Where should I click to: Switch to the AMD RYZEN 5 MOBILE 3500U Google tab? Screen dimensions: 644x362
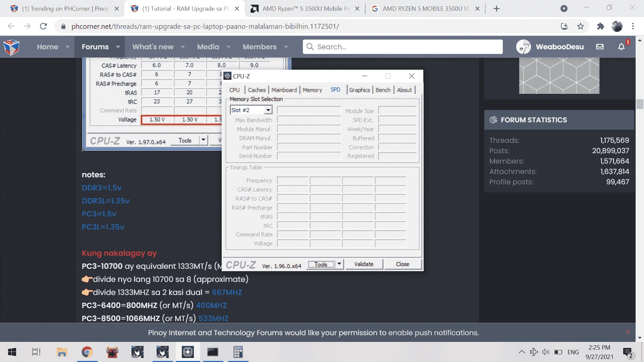(426, 9)
